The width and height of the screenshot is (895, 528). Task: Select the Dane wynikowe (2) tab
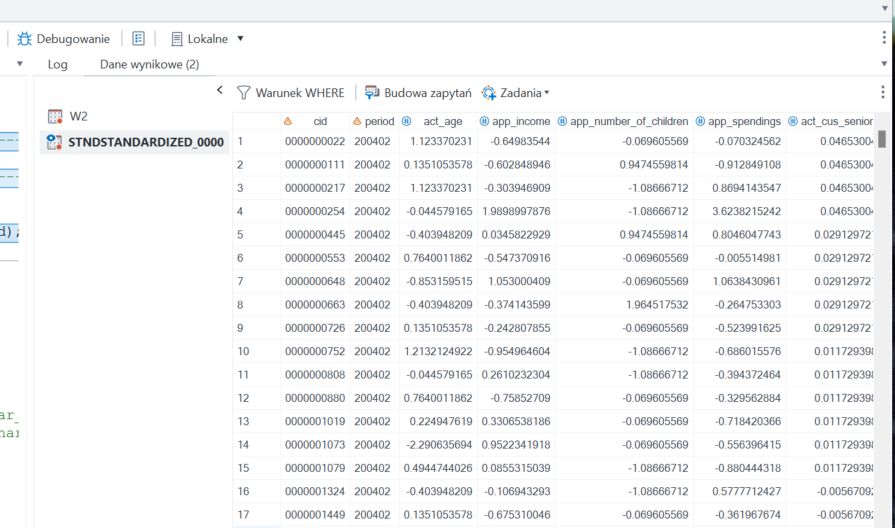click(x=149, y=64)
